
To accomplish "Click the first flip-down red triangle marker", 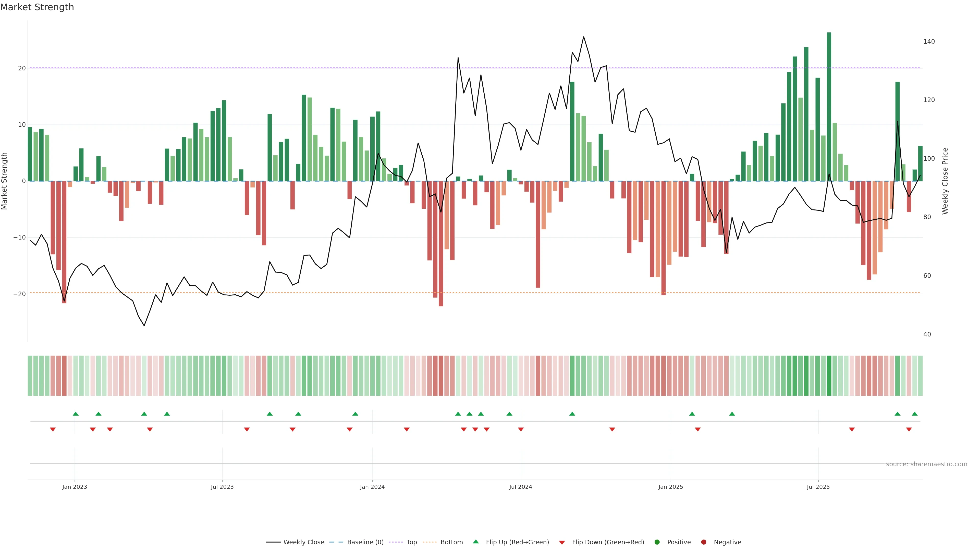I will [53, 429].
